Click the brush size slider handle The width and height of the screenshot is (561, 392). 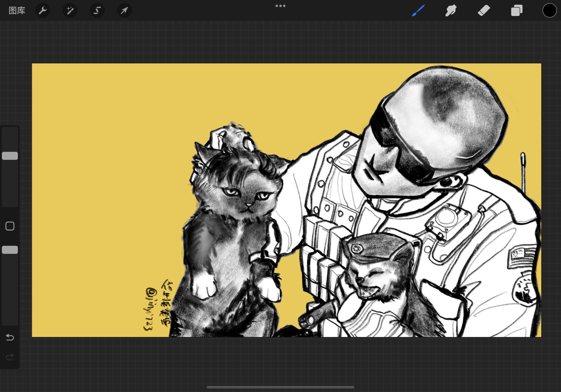coord(10,156)
